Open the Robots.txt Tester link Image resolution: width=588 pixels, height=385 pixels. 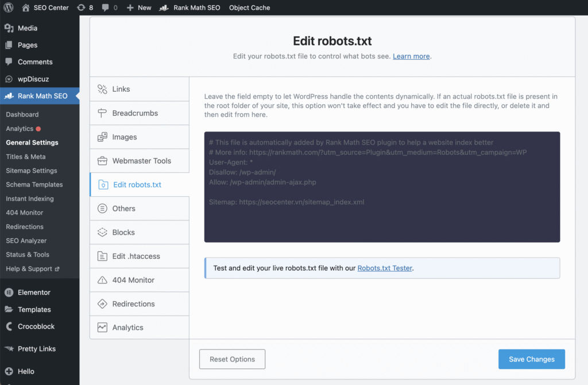(385, 268)
